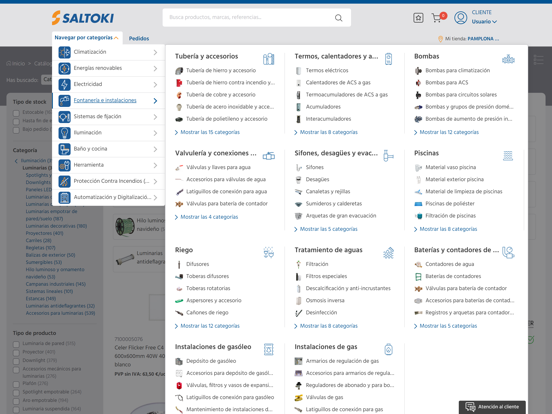Viewport: 552px width, 414px height.
Task: Check the Downlight product type filter
Action: (16, 362)
